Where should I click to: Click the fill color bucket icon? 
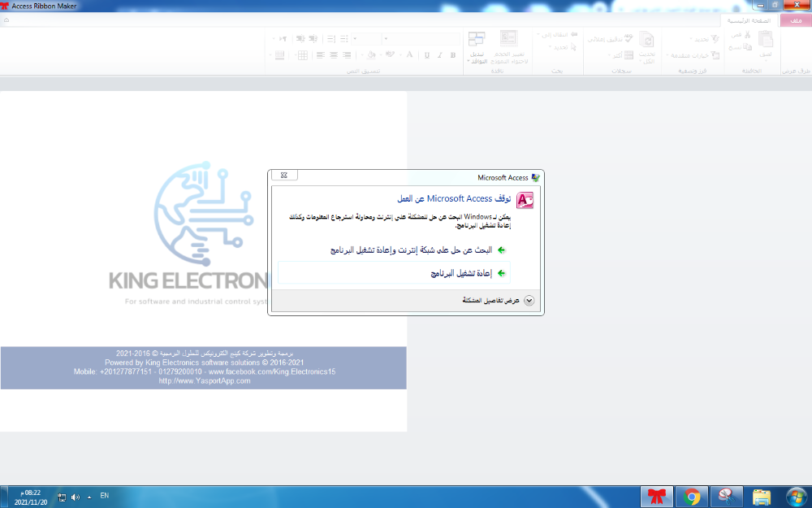point(371,55)
